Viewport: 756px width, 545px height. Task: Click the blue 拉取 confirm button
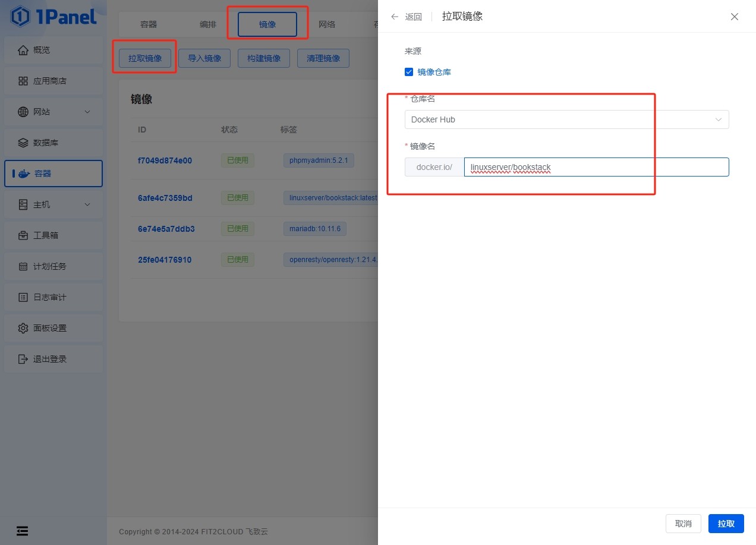click(726, 524)
